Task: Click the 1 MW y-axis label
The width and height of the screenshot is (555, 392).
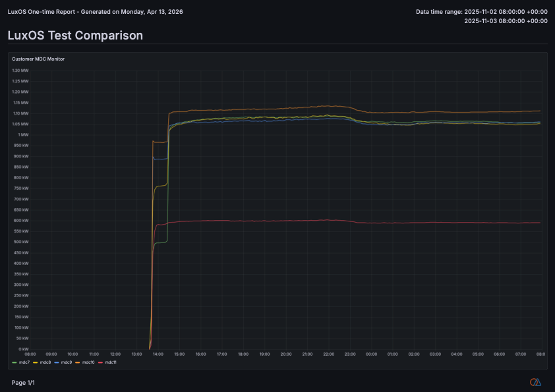Action: click(23, 135)
